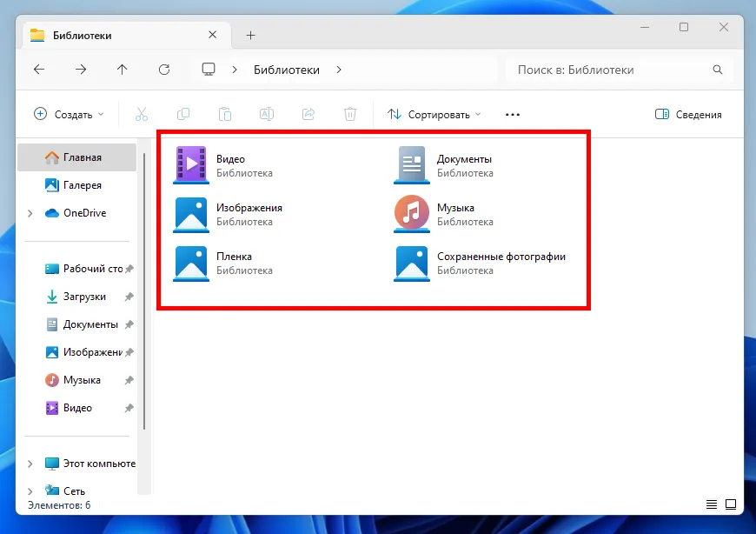
Task: Expand the Этот компьютер tree item
Action: point(29,464)
